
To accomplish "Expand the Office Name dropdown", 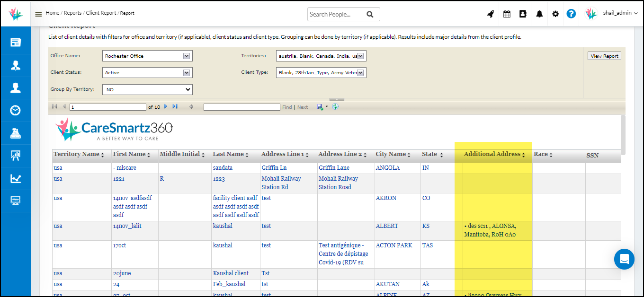I will click(187, 56).
